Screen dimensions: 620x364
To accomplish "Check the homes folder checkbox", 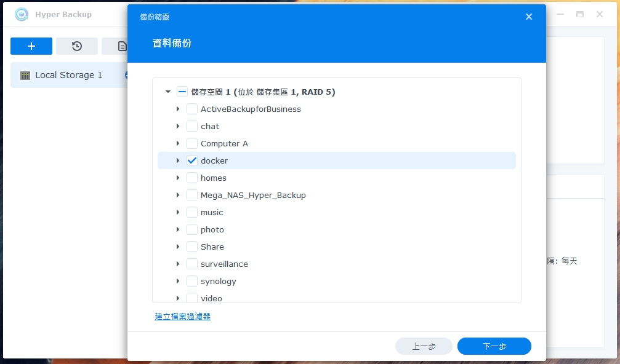I will tap(191, 178).
